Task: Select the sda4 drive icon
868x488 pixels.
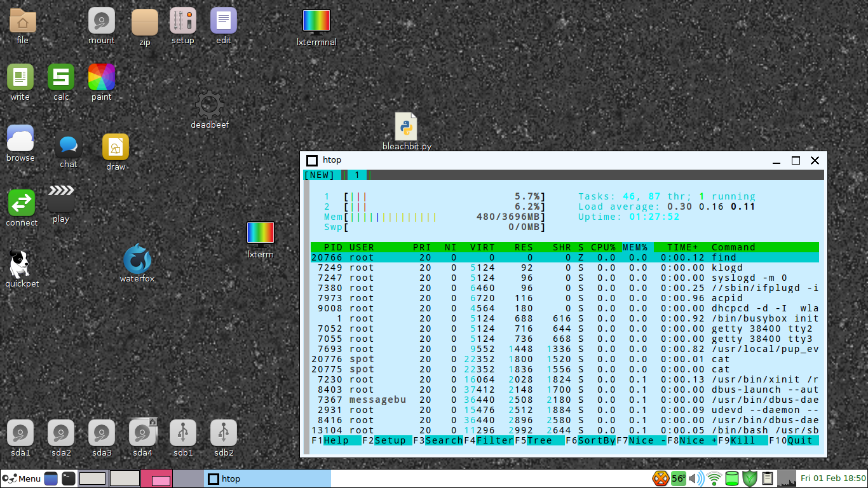Action: pos(142,433)
